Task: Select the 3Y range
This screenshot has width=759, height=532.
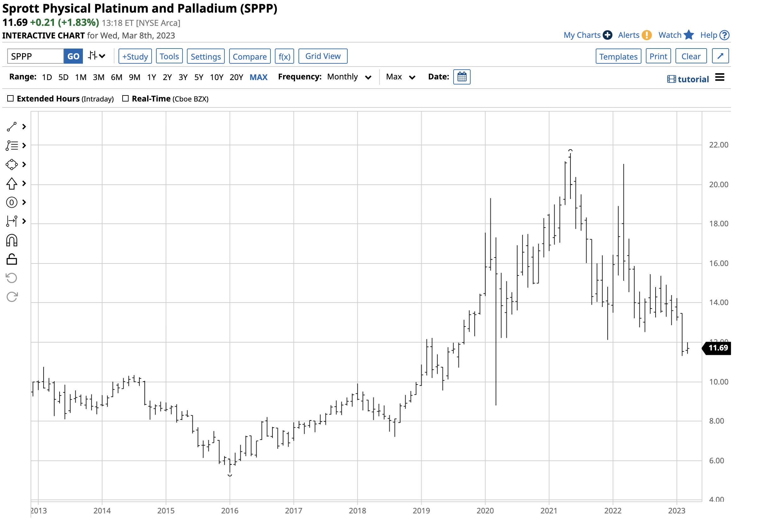Action: click(183, 77)
